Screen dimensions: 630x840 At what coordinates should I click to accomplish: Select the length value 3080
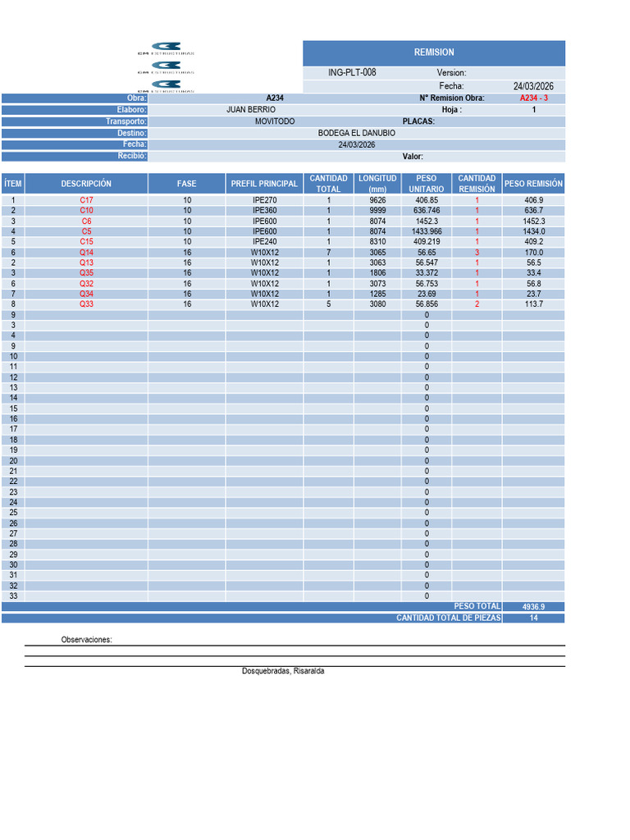click(377, 304)
